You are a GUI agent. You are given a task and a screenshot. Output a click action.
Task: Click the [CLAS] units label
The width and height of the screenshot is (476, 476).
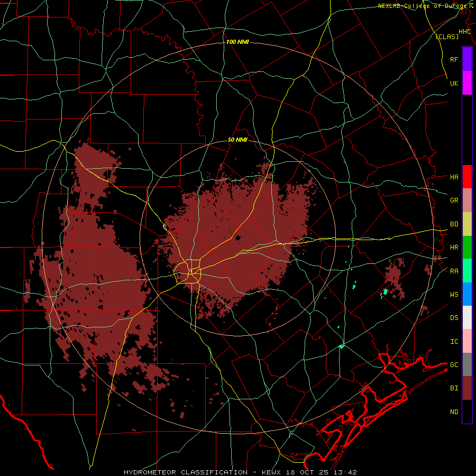[447, 36]
